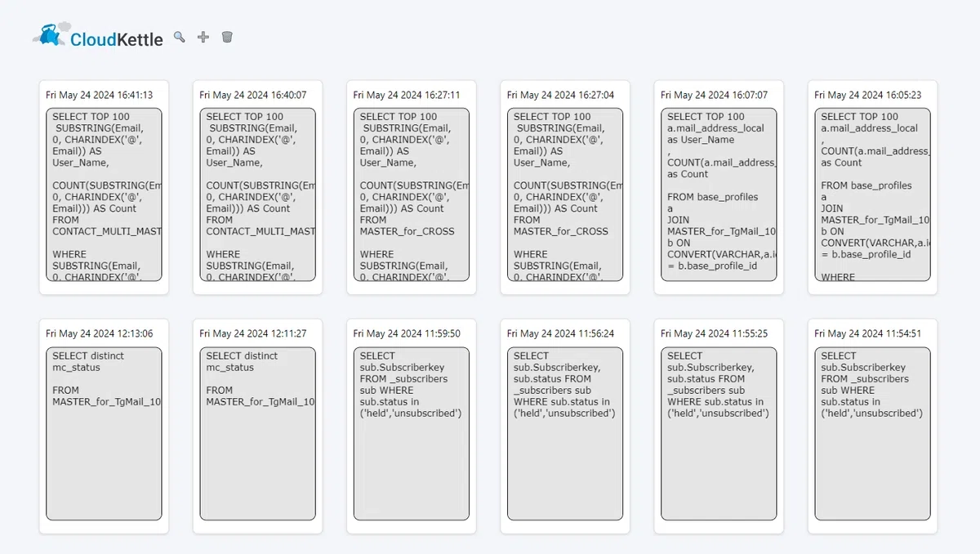Click the SQL box in 11:54:51 card

pyautogui.click(x=872, y=434)
